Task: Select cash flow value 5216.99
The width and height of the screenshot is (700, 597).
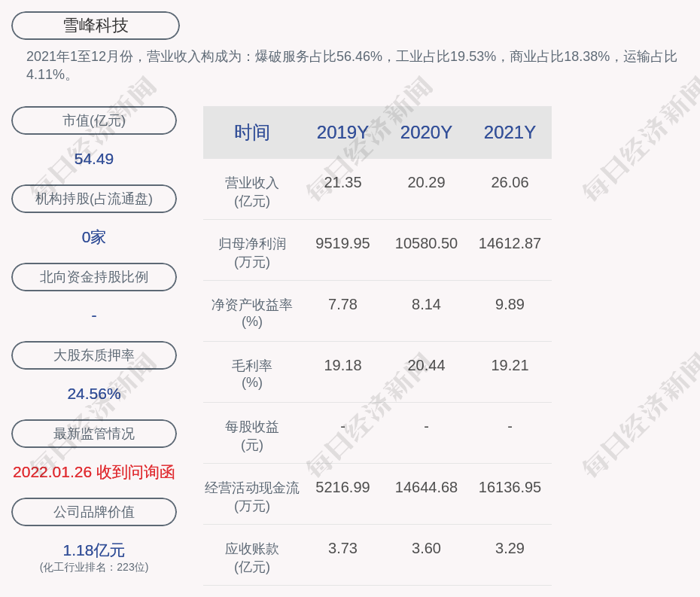Action: pos(343,488)
